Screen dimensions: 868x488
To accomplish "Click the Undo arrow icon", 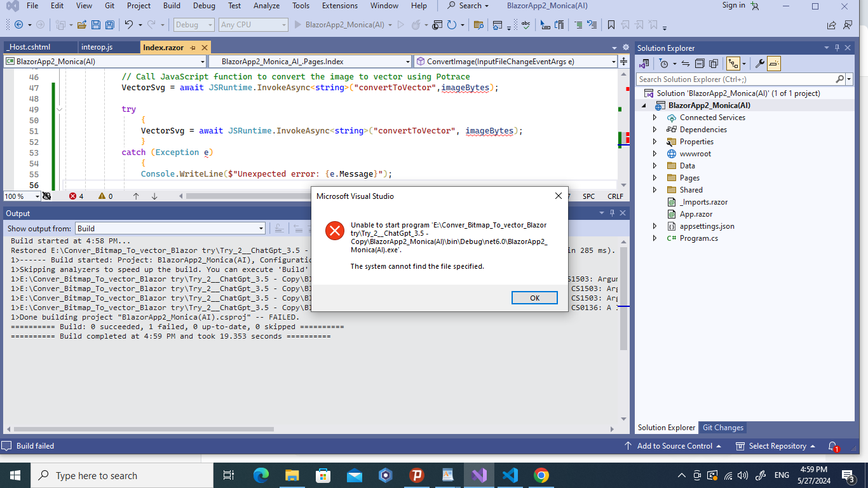I will (128, 25).
